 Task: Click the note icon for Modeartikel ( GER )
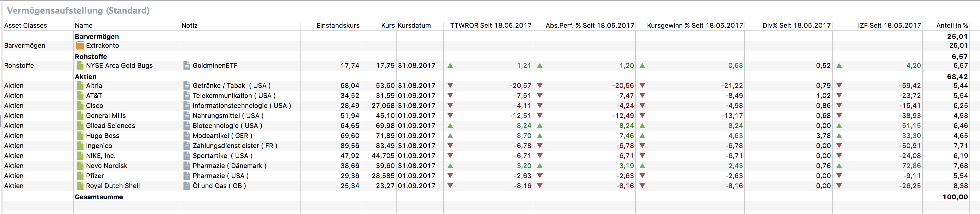click(x=187, y=136)
